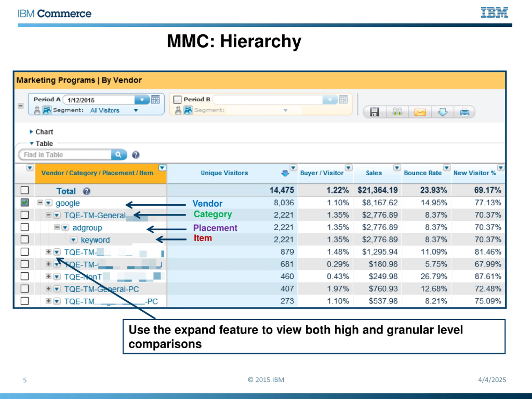Click the keyword item link
This screenshot has width=532, height=399.
click(x=95, y=240)
